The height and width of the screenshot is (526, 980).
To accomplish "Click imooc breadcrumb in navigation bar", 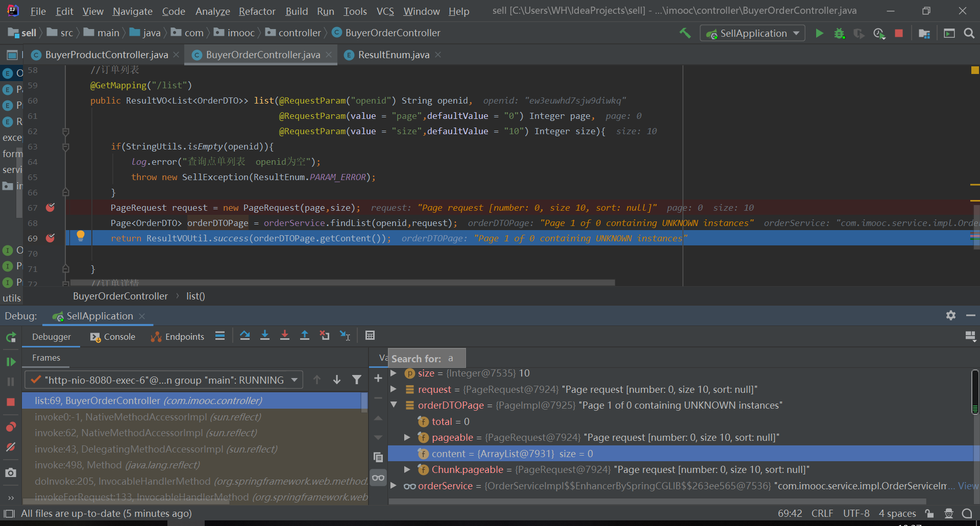I will (234, 33).
